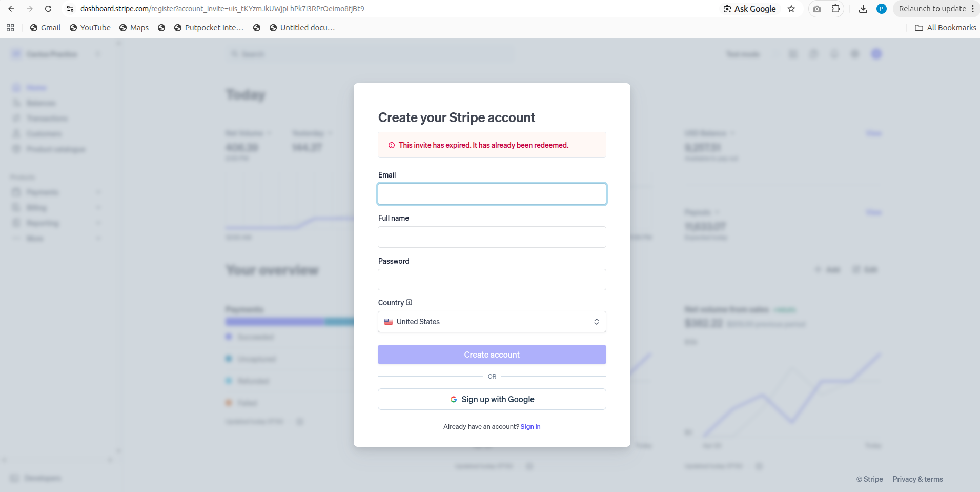The image size is (980, 492).
Task: Open the YouTube bookmark
Action: (90, 28)
